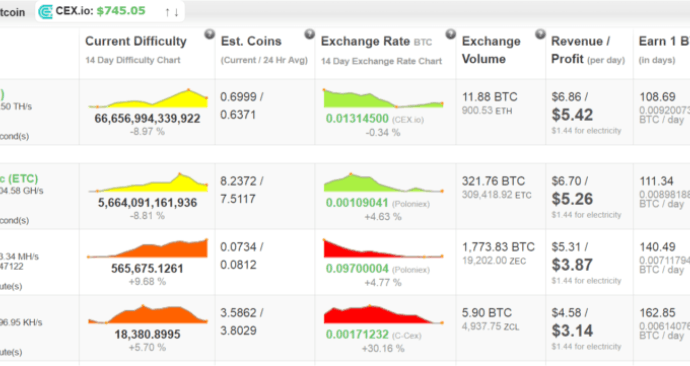View the green exchange rate chart above 0.00109041

click(383, 183)
